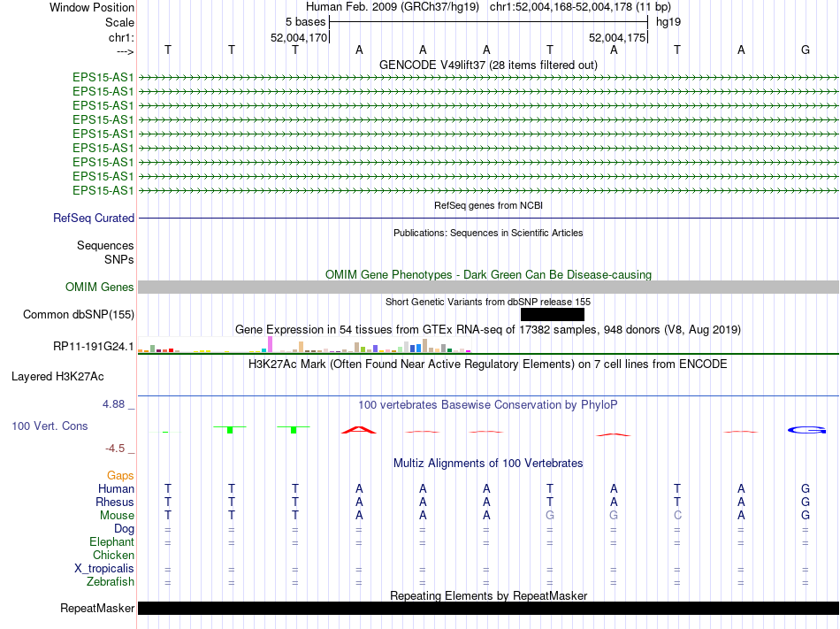The width and height of the screenshot is (840, 629).
Task: Open the RefSeq genes from NCBI title
Action: pyautogui.click(x=488, y=205)
